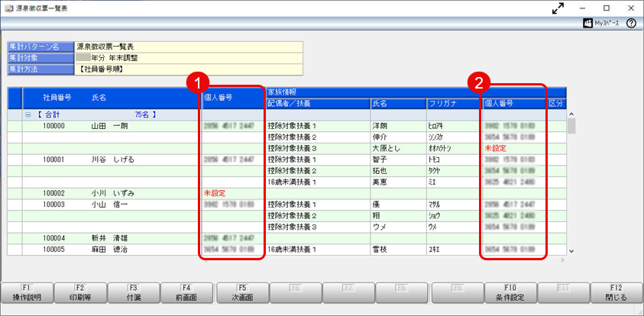Select the name 麻田 徳治
The width and height of the screenshot is (644, 316).
(109, 249)
